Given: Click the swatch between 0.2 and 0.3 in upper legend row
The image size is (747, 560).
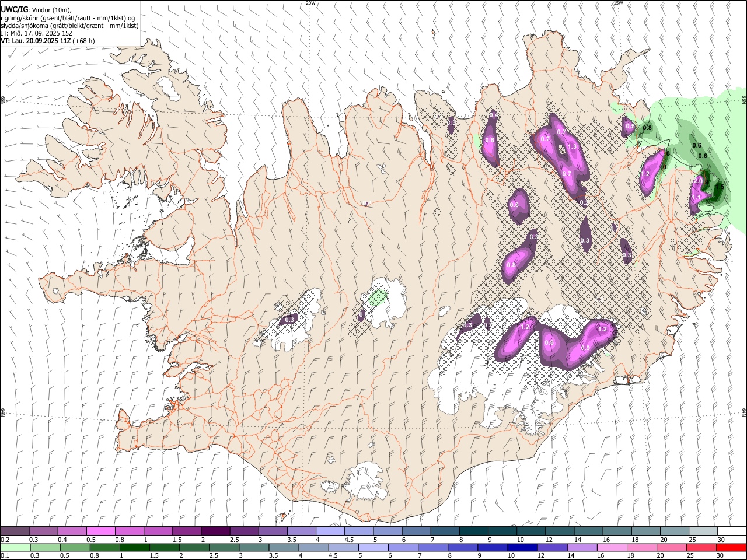Looking at the screenshot, I should pyautogui.click(x=15, y=531).
